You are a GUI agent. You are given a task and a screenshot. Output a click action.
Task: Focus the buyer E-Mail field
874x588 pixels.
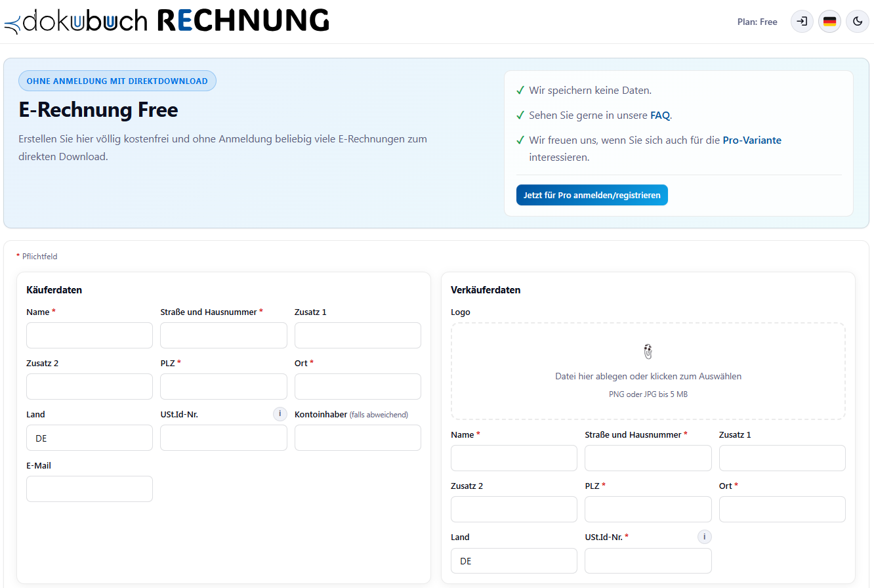point(89,489)
